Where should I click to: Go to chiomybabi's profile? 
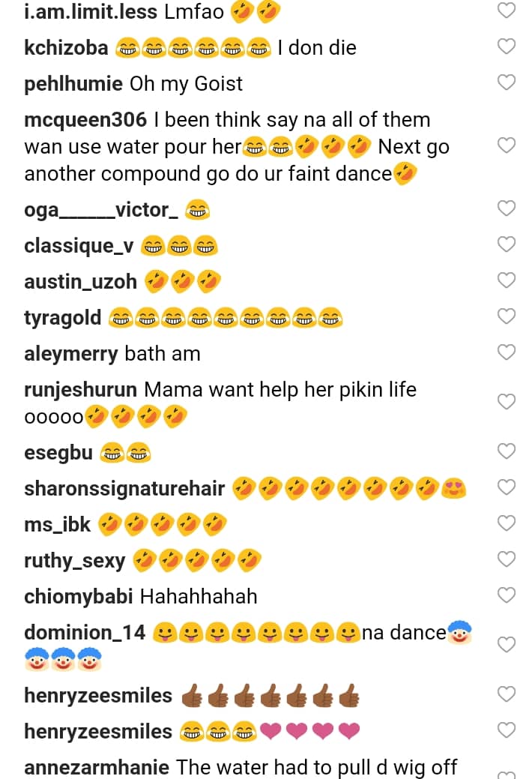coord(79,597)
